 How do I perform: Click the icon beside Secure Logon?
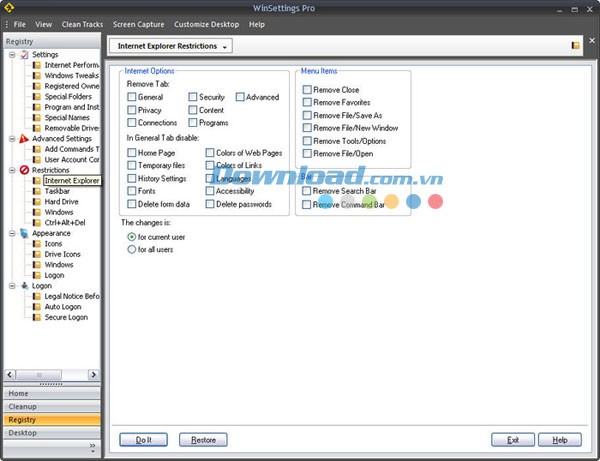(37, 317)
